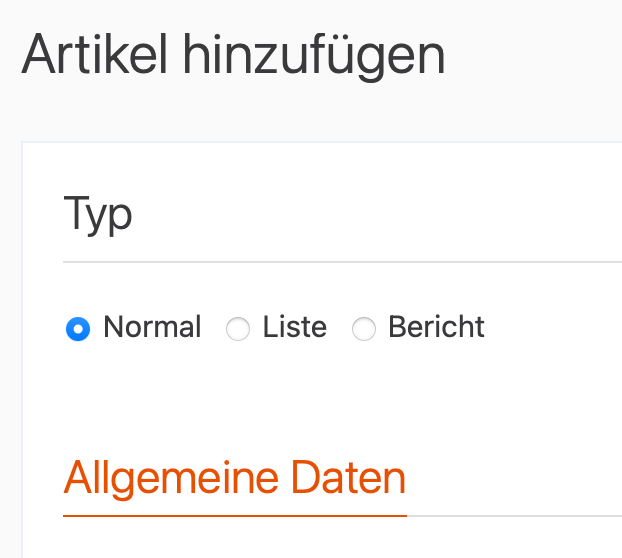The image size is (622, 558).
Task: Click the gray line right of Allgemeine Daten
Action: click(515, 516)
